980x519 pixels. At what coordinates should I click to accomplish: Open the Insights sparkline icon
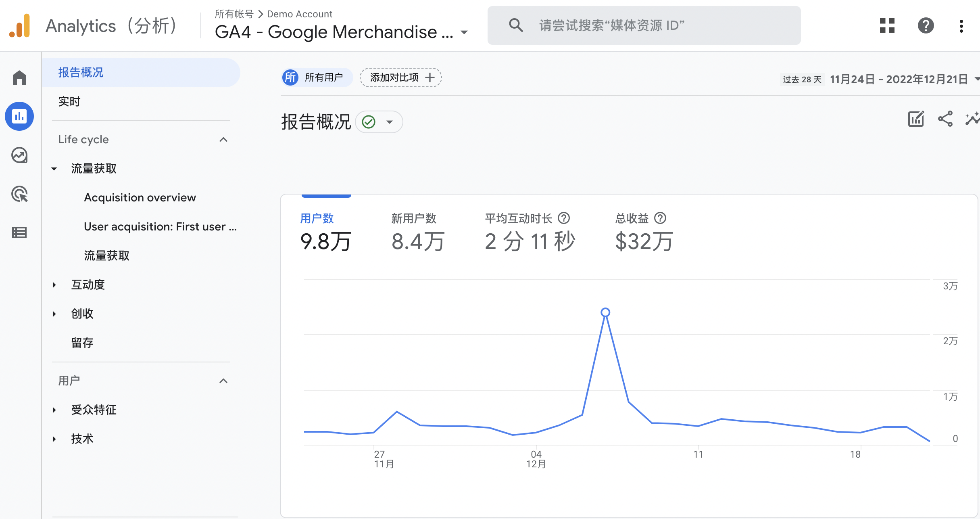(972, 119)
